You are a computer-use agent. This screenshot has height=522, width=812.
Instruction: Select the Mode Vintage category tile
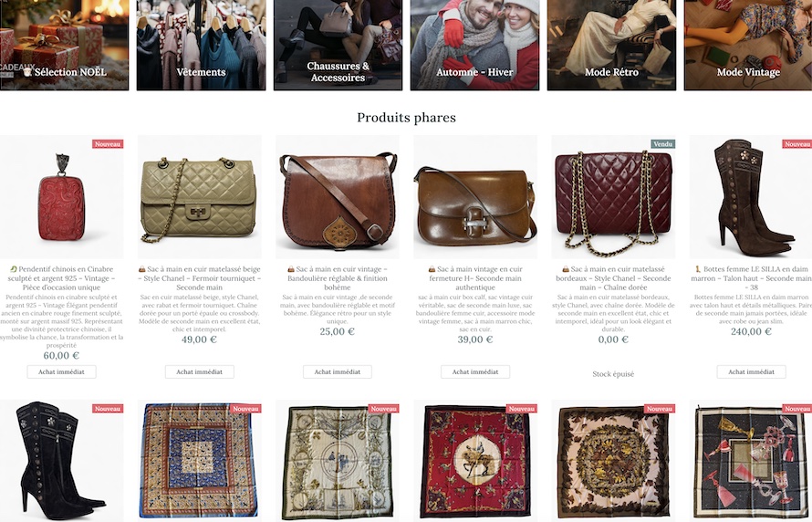click(748, 45)
